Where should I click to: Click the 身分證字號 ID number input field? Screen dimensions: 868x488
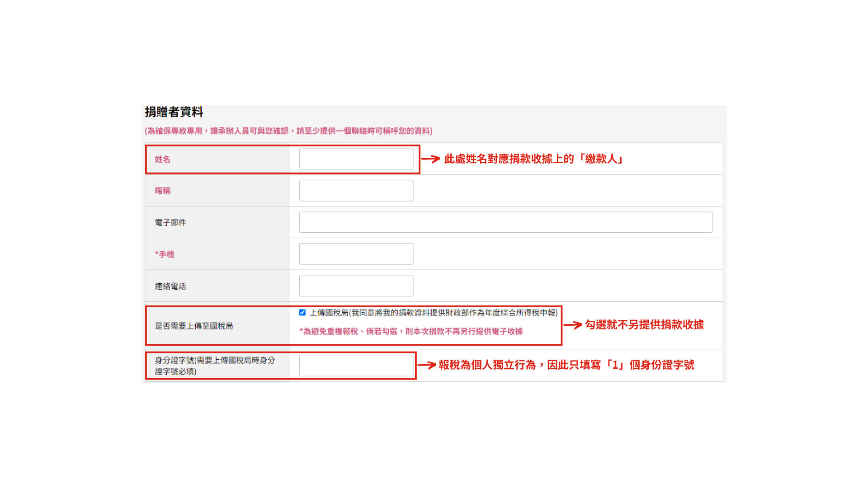click(356, 366)
